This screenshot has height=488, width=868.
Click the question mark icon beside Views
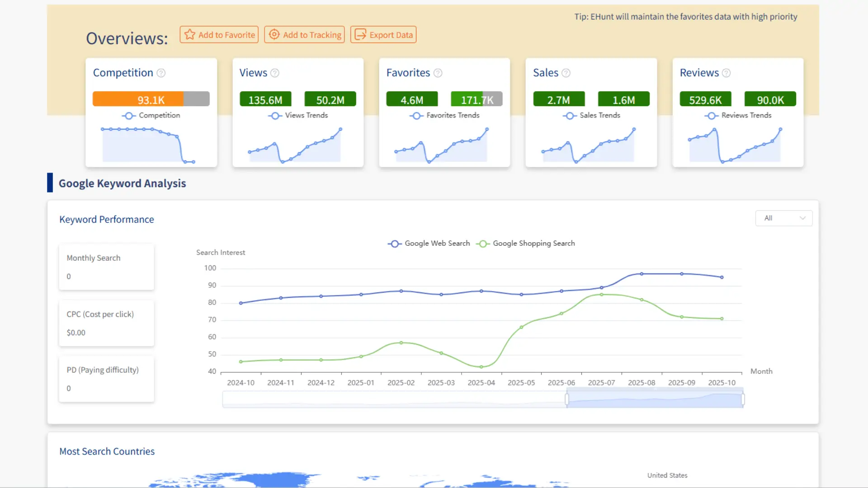pos(274,73)
